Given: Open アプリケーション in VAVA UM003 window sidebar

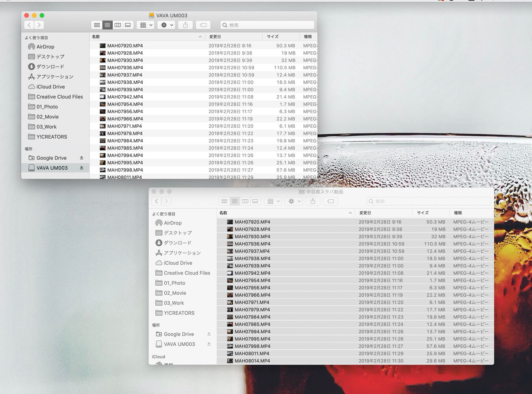Looking at the screenshot, I should (x=55, y=77).
